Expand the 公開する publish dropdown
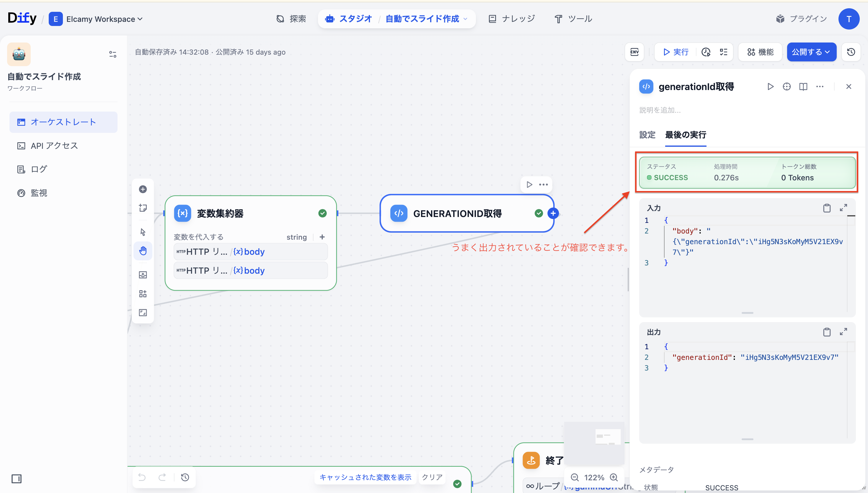 811,52
